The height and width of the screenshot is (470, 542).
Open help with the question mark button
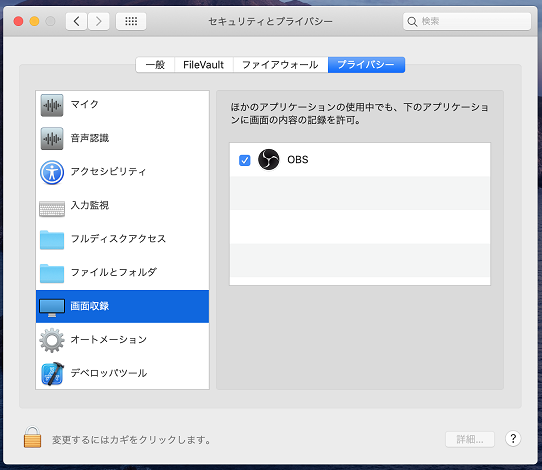(513, 439)
